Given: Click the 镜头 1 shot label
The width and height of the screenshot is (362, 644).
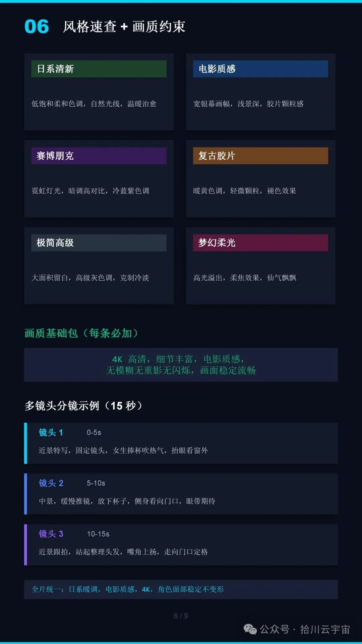Looking at the screenshot, I should [51, 432].
